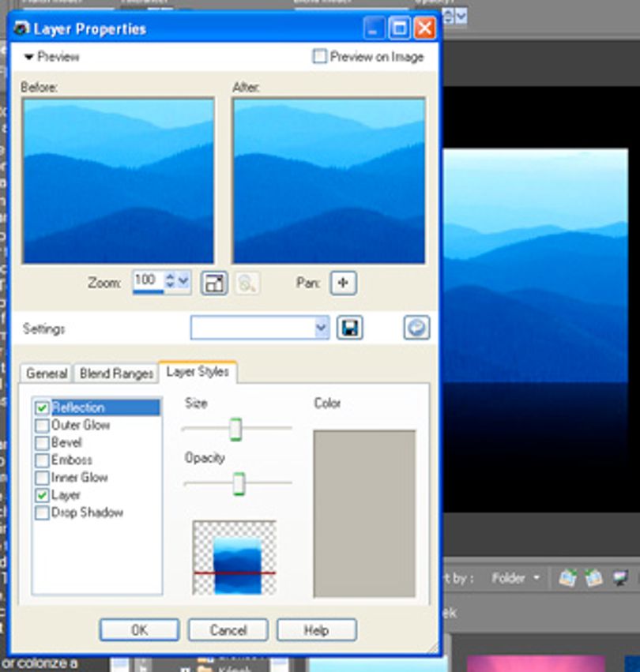The height and width of the screenshot is (672, 640).
Task: Switch to the General tab
Action: (x=47, y=374)
